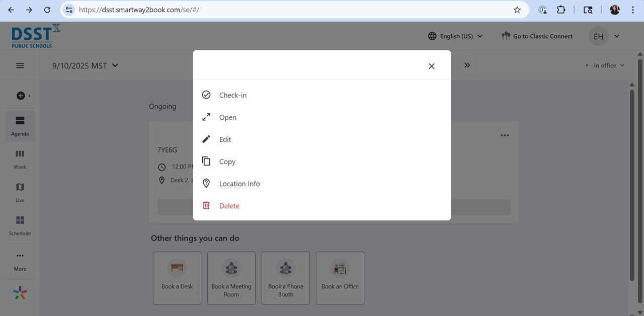Click the Edit pencil icon
Viewport: 644px width, 316px height.
(x=206, y=139)
